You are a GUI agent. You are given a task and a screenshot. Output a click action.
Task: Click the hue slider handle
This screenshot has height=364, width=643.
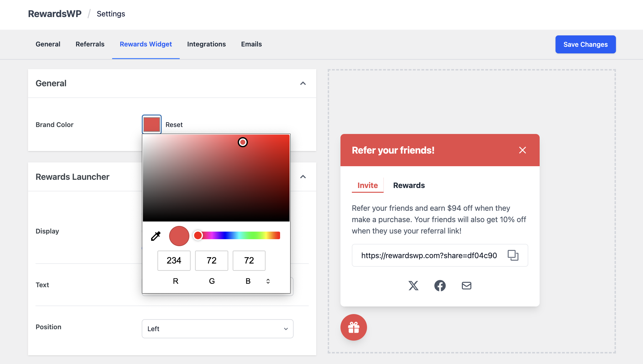click(198, 235)
